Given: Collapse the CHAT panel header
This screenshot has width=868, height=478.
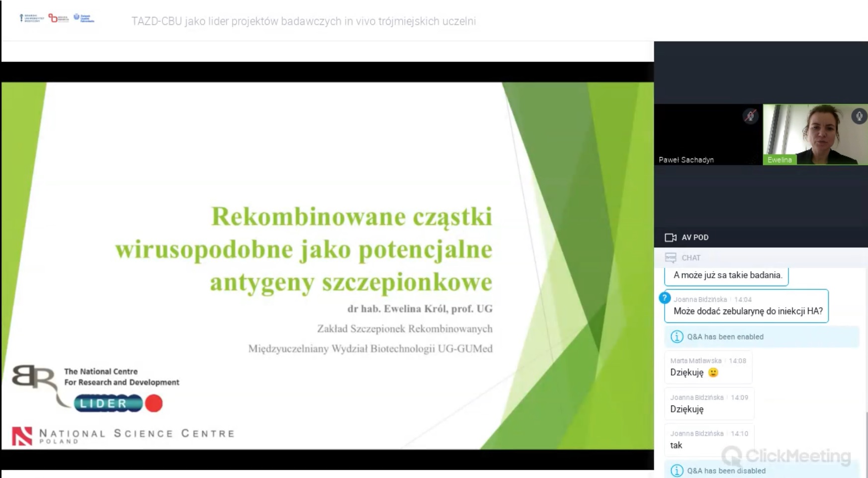Looking at the screenshot, I should [761, 257].
